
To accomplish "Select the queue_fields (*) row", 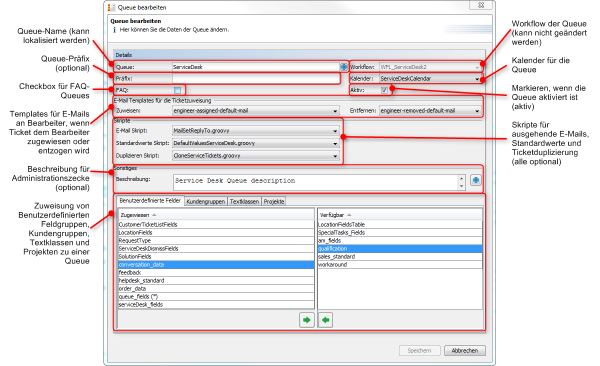I will pyautogui.click(x=216, y=297).
